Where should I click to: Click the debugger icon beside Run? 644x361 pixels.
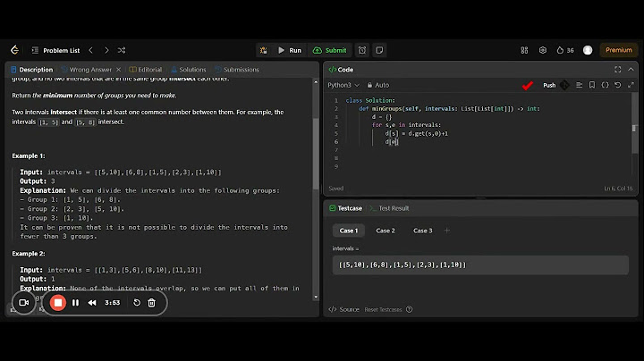264,50
